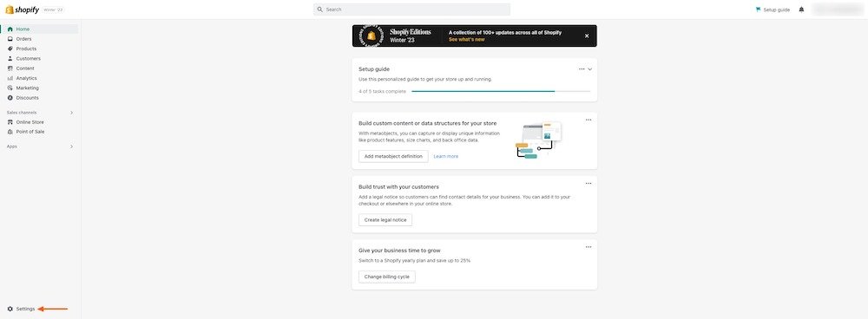Click Add metaobject definition button
This screenshot has height=319, width=868.
393,156
